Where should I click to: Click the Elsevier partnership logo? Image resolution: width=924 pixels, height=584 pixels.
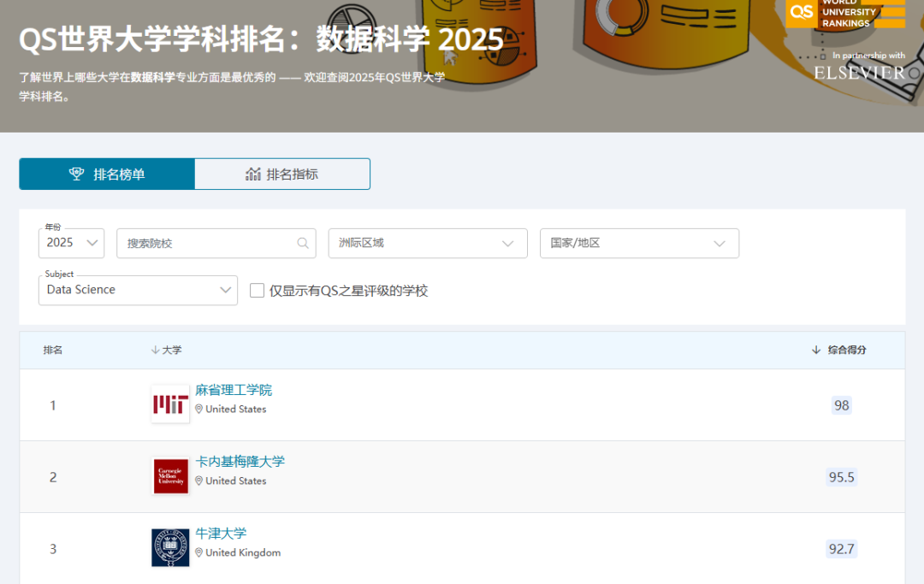tap(859, 73)
